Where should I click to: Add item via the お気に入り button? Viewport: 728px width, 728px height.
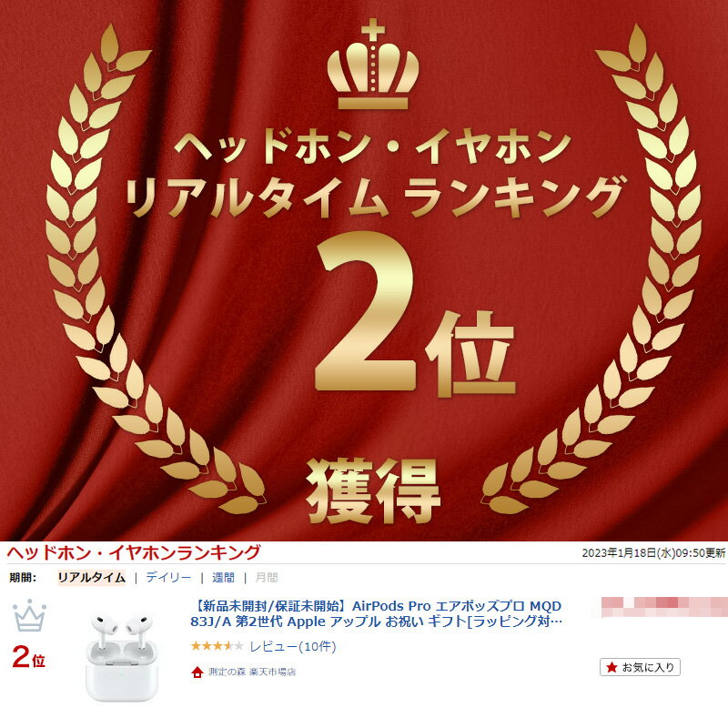point(640,667)
